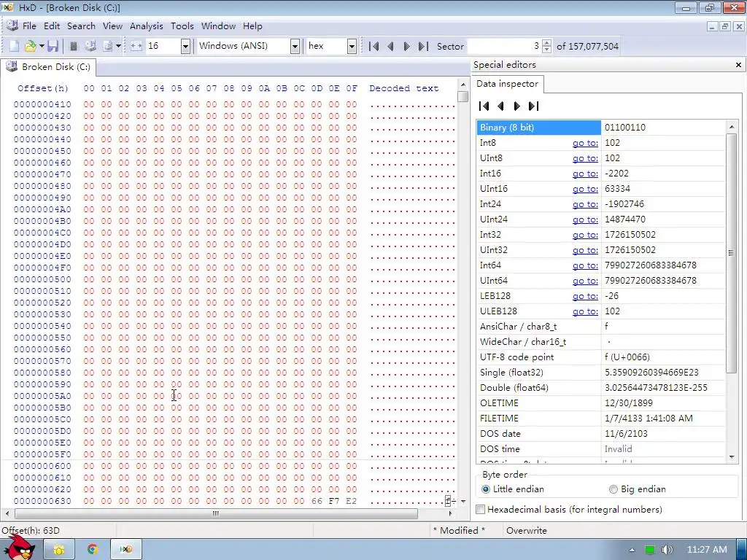The width and height of the screenshot is (747, 560).
Task: Open the Tools menu
Action: point(182,26)
